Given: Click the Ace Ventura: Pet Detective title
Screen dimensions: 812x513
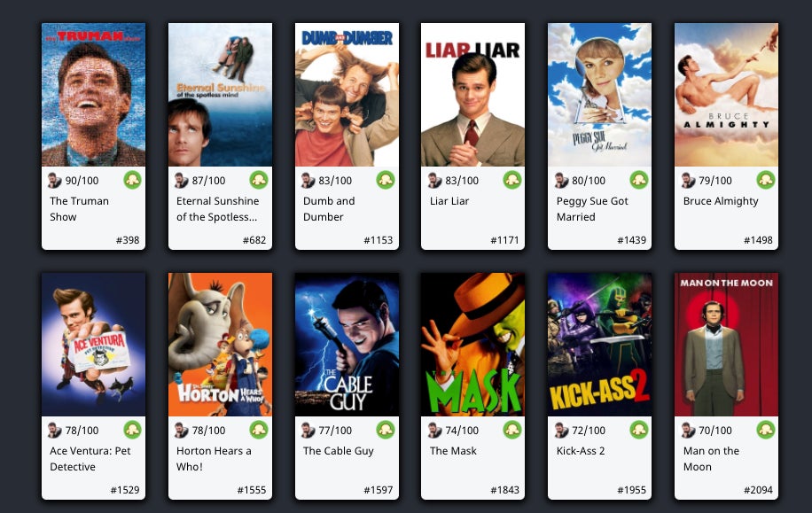Looking at the screenshot, I should click(90, 459).
